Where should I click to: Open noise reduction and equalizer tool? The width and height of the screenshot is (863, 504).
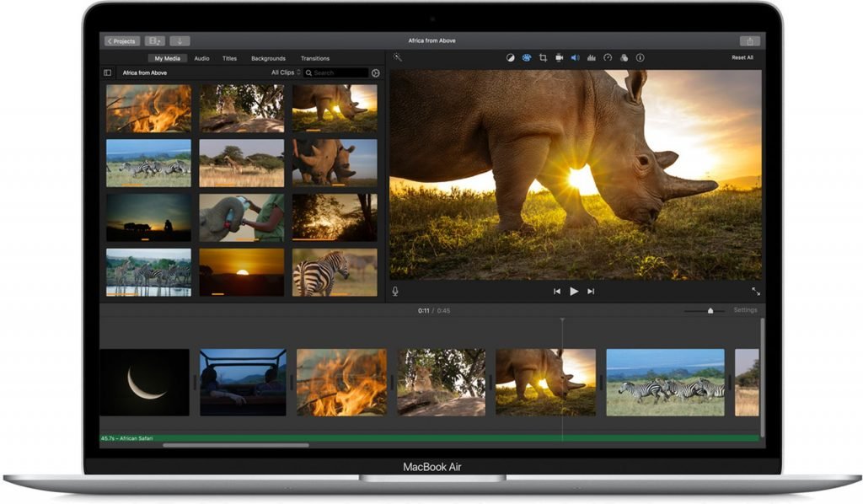(591, 58)
